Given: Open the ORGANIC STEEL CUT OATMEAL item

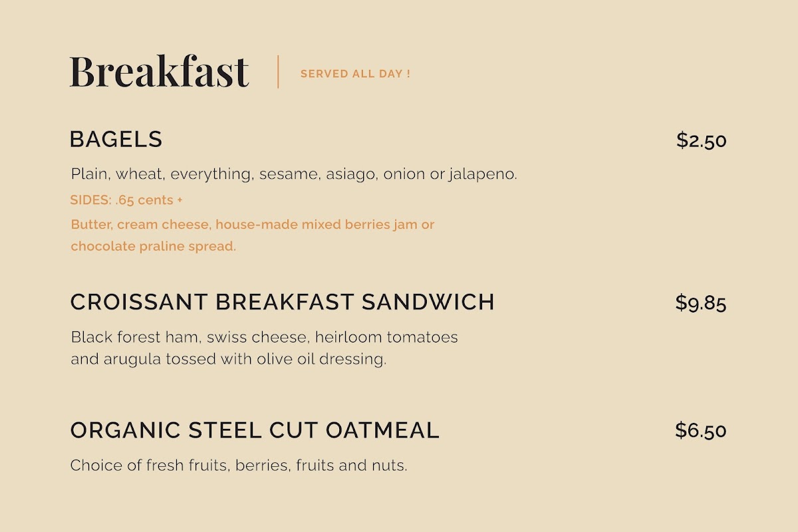Looking at the screenshot, I should click(255, 430).
